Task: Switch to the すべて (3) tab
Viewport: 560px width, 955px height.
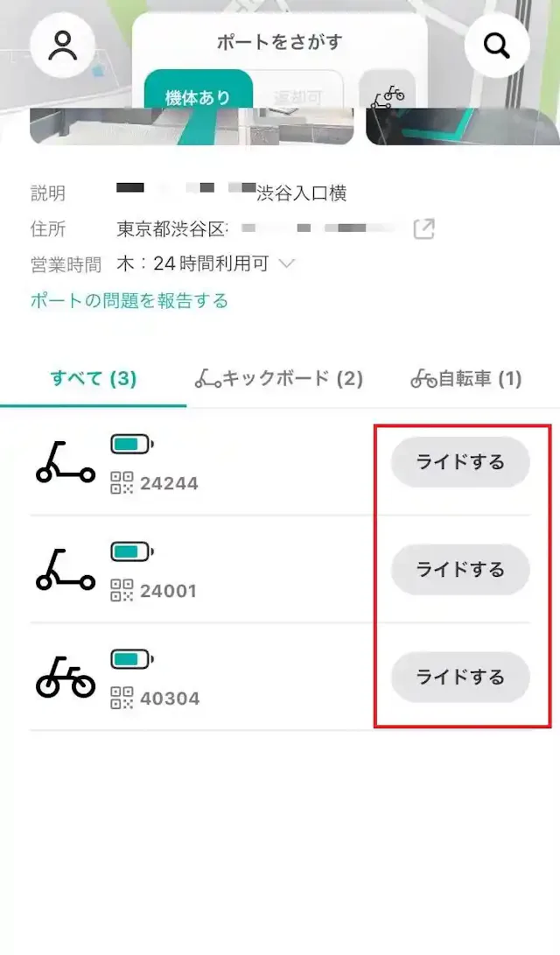Action: point(94,379)
